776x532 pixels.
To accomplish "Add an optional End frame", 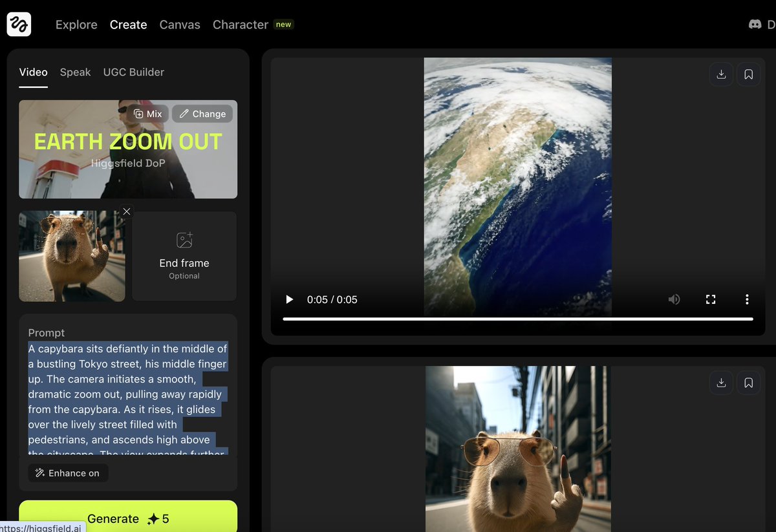I will [x=184, y=256].
